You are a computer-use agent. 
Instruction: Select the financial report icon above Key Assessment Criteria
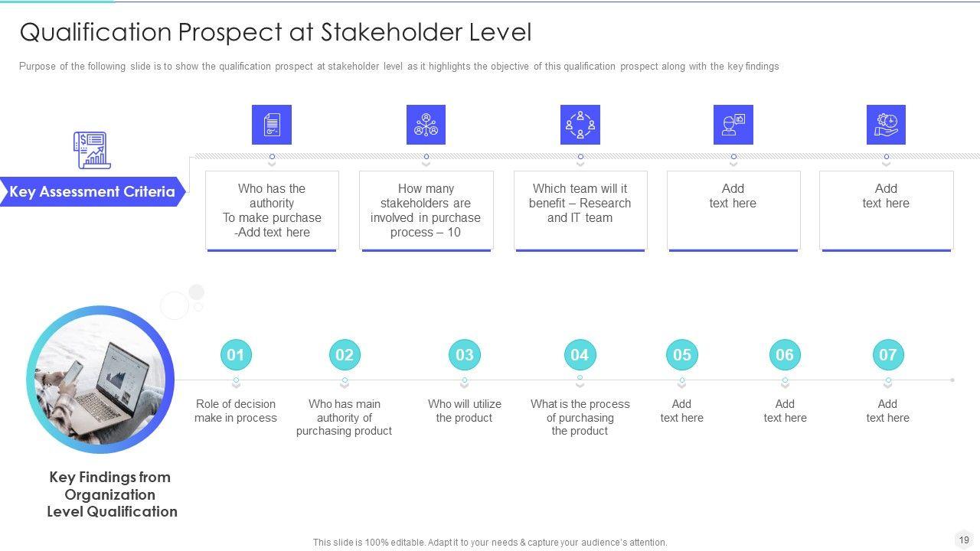[92, 150]
